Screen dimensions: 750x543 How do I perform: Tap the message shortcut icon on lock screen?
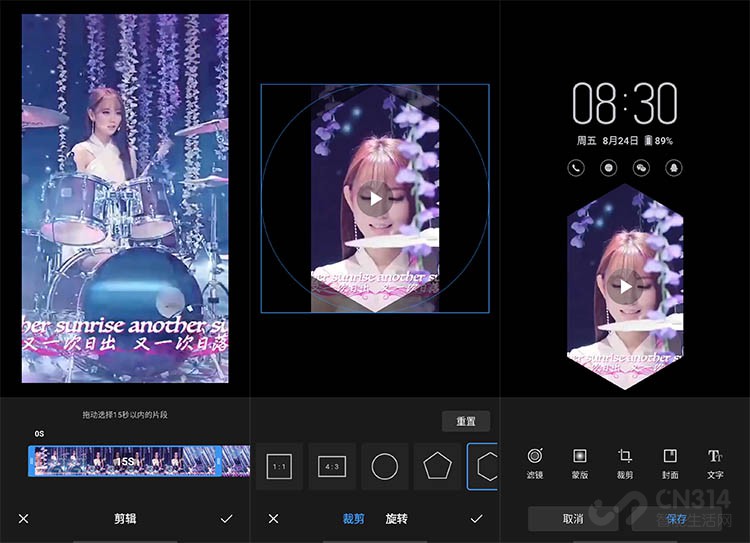click(x=608, y=168)
